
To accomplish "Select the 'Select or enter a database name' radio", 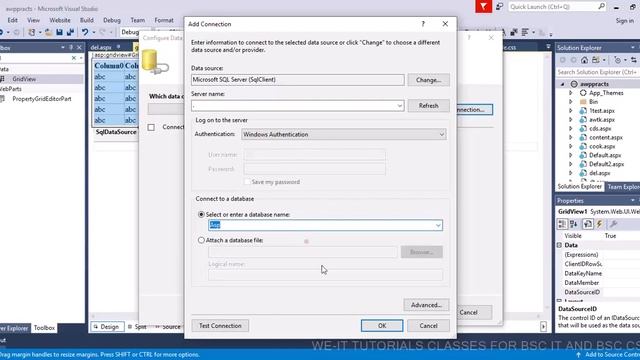I will pyautogui.click(x=201, y=214).
